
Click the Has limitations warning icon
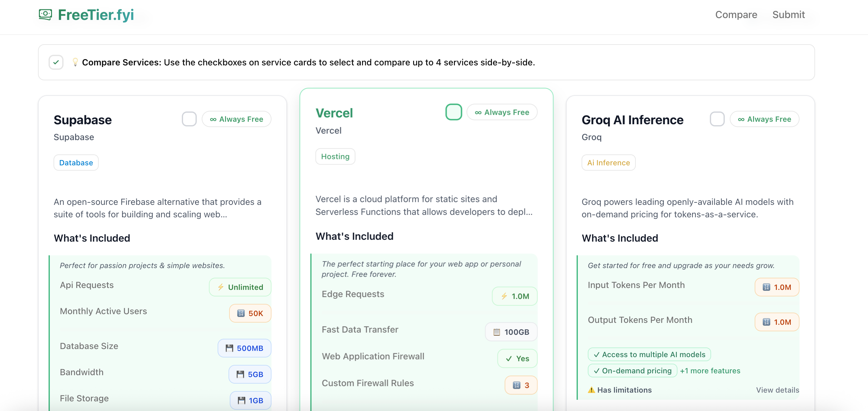pos(591,390)
